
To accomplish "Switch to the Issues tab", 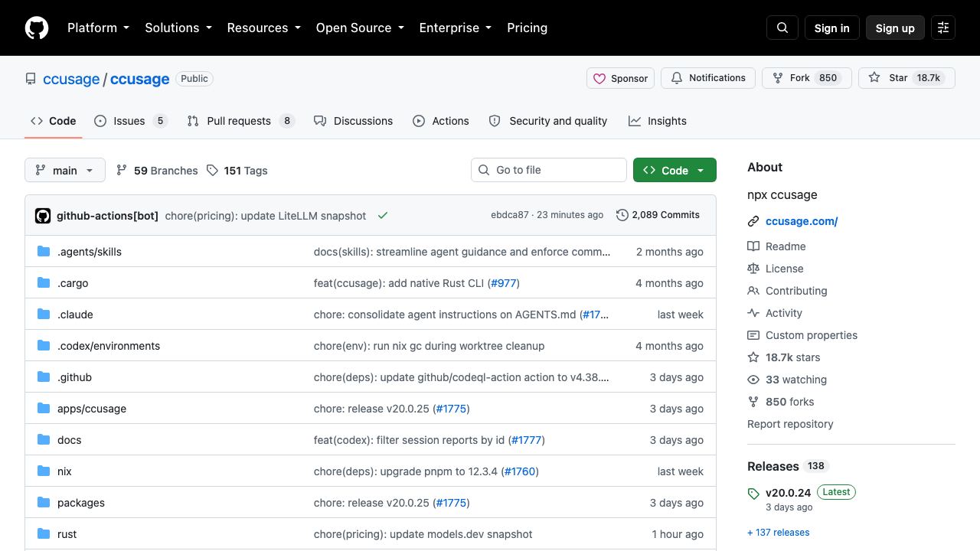I will pyautogui.click(x=131, y=121).
